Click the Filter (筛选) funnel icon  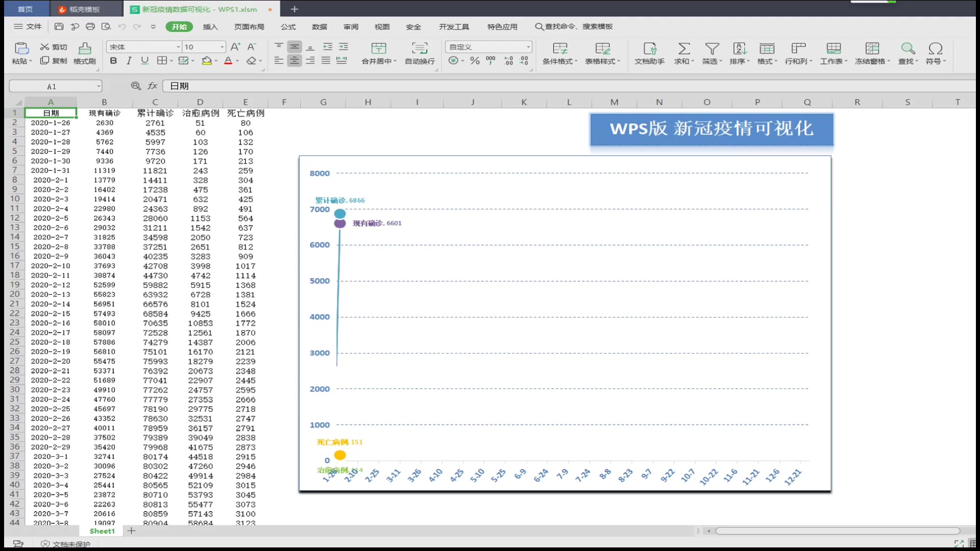pos(712,48)
